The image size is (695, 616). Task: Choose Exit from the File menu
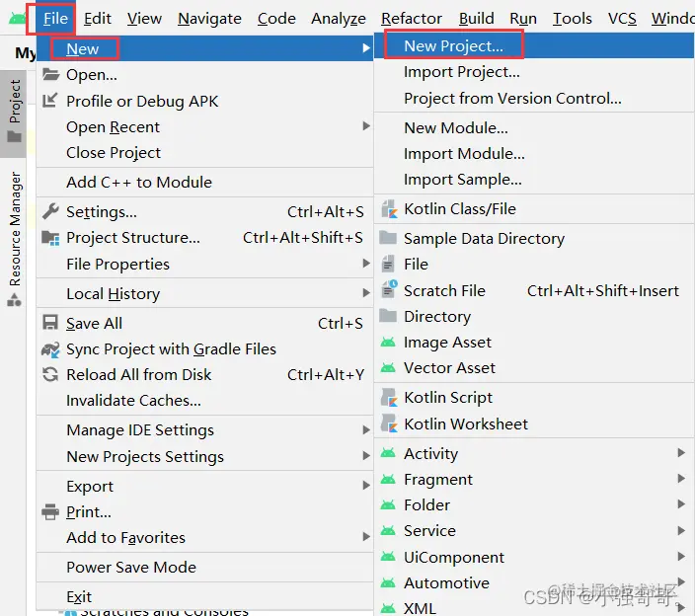click(204, 596)
